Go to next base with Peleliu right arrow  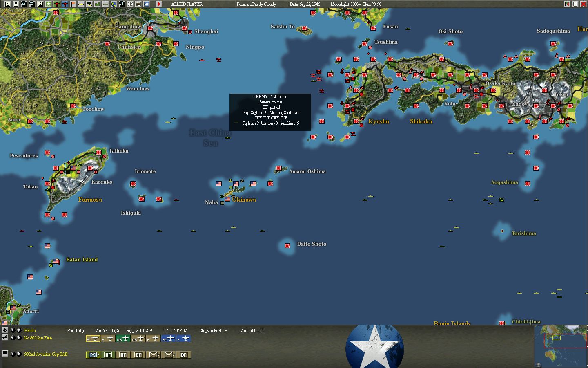[19, 330]
